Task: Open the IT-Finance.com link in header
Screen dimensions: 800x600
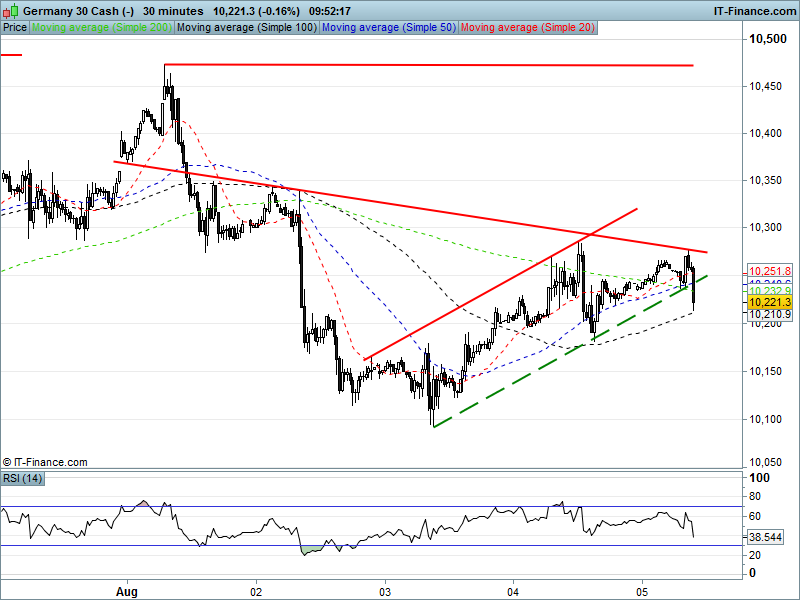Action: (x=755, y=11)
